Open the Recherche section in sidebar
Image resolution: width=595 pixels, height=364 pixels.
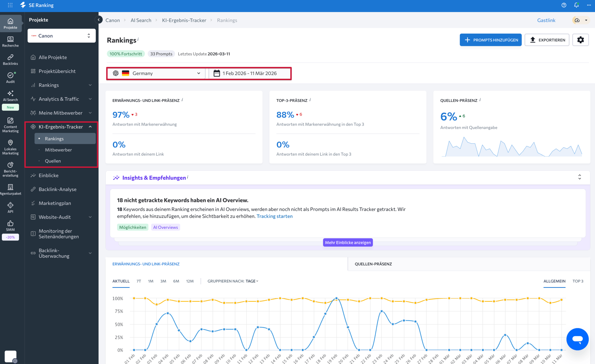(x=10, y=41)
